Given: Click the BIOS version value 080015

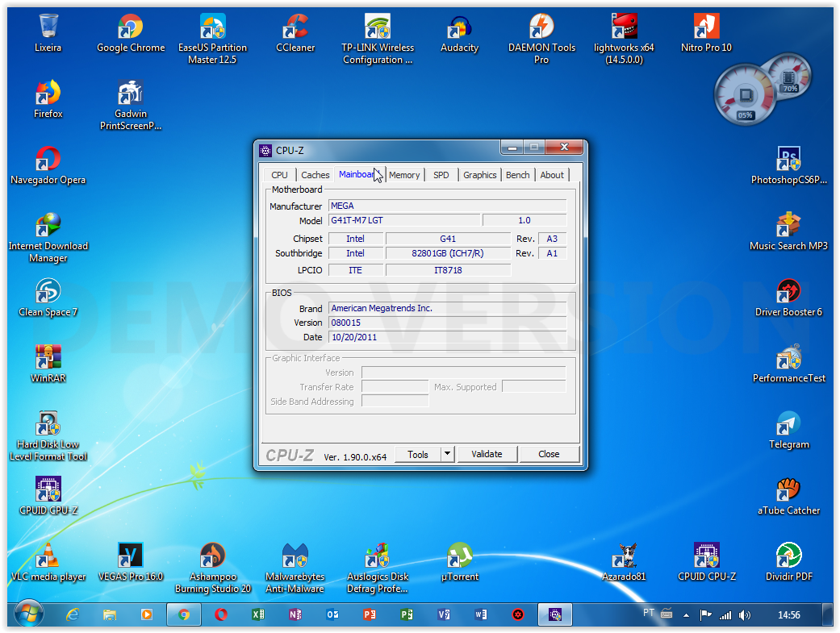Looking at the screenshot, I should [x=447, y=323].
